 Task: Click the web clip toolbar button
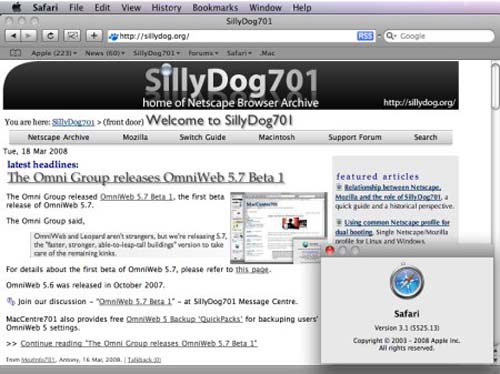click(x=72, y=36)
